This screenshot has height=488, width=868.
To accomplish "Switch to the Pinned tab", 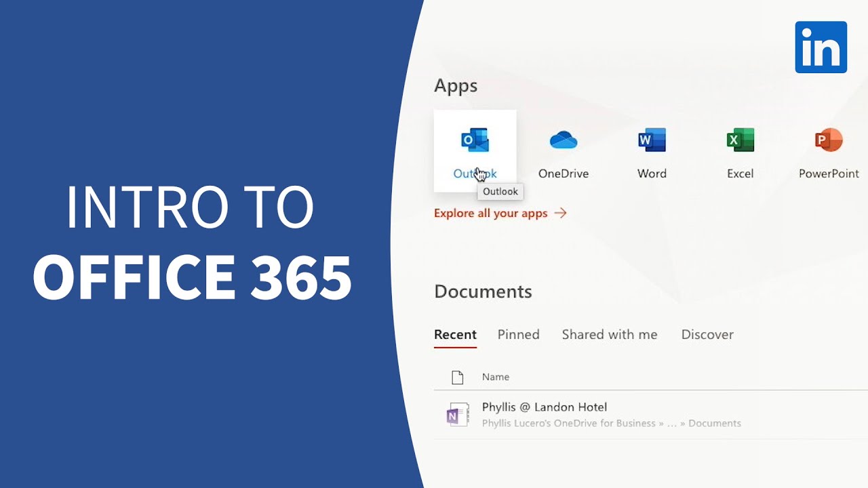I will click(518, 334).
